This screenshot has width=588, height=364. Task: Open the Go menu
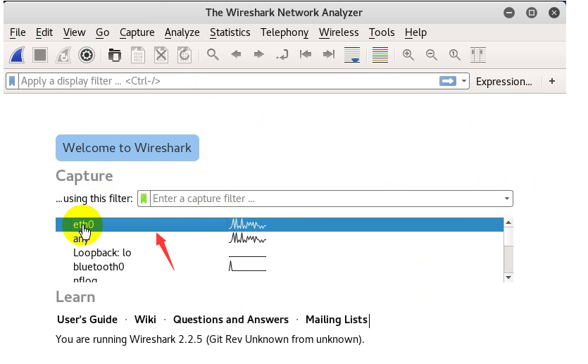(102, 32)
